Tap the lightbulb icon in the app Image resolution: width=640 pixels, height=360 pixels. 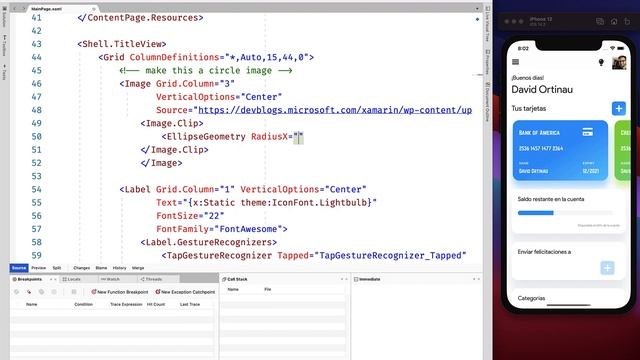[601, 62]
